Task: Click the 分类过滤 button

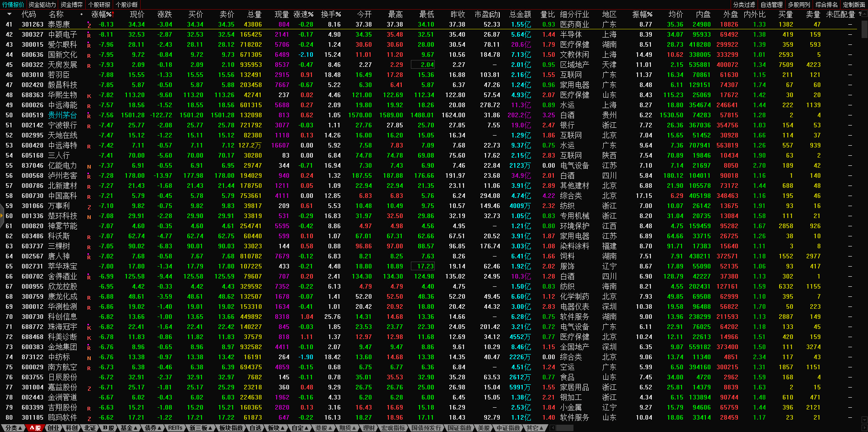Action: point(744,5)
